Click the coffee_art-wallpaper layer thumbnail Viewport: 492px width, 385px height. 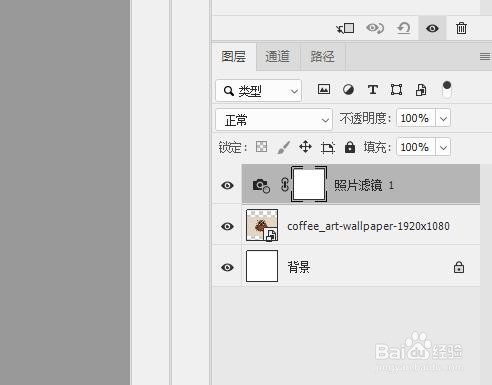(262, 225)
